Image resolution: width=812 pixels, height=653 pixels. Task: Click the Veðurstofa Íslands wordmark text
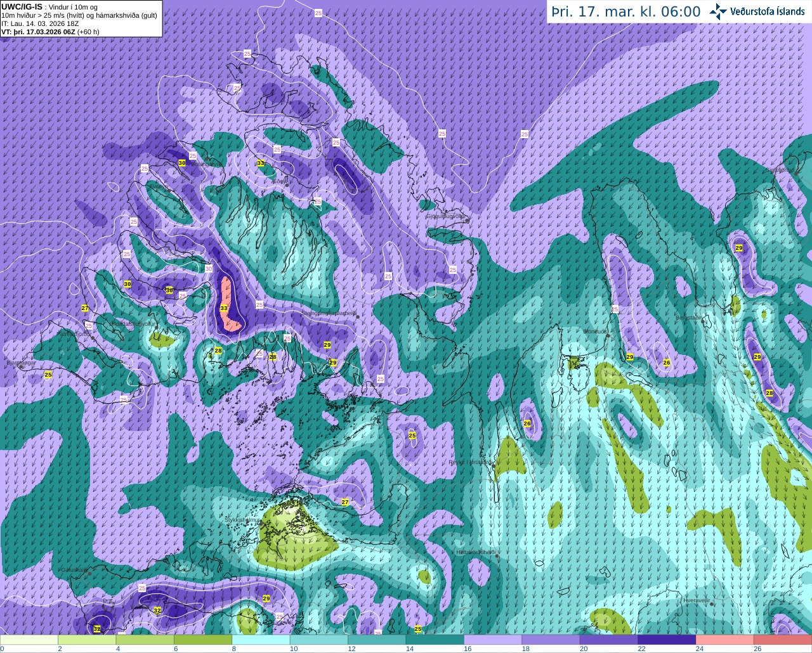[768, 11]
